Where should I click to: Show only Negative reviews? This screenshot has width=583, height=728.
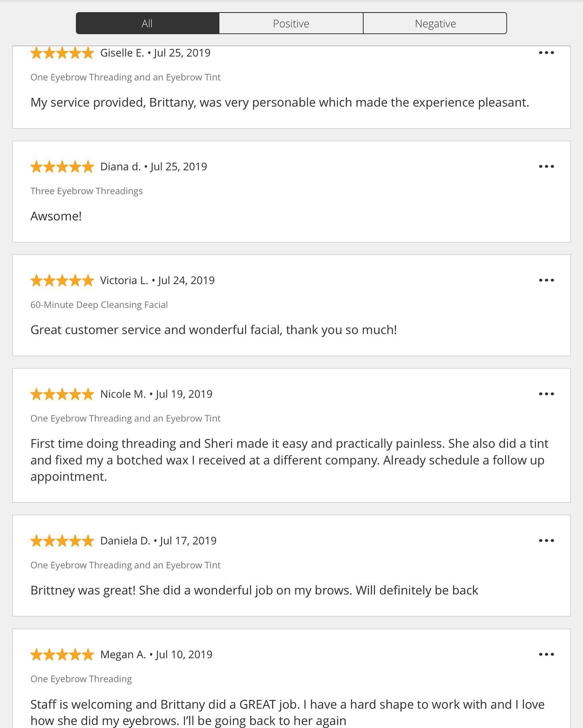435,23
